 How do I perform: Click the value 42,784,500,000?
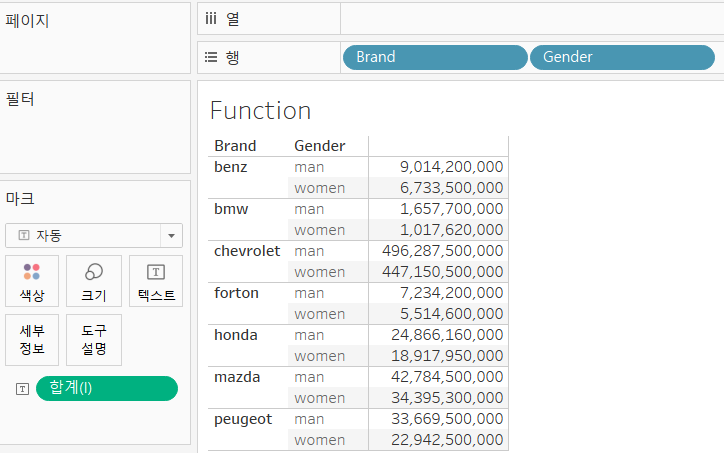click(447, 377)
